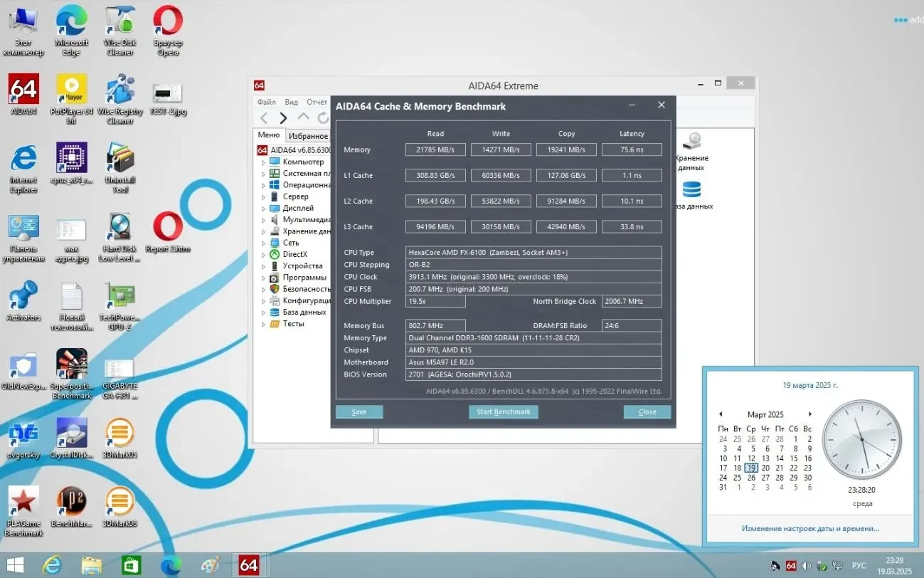
Task: Expand the DirectX tree node
Action: pyautogui.click(x=263, y=255)
